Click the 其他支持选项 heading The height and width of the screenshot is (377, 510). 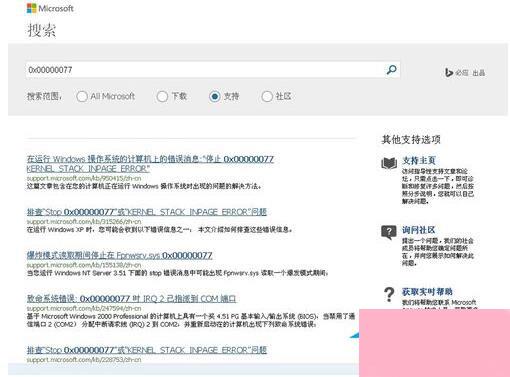[x=411, y=139]
